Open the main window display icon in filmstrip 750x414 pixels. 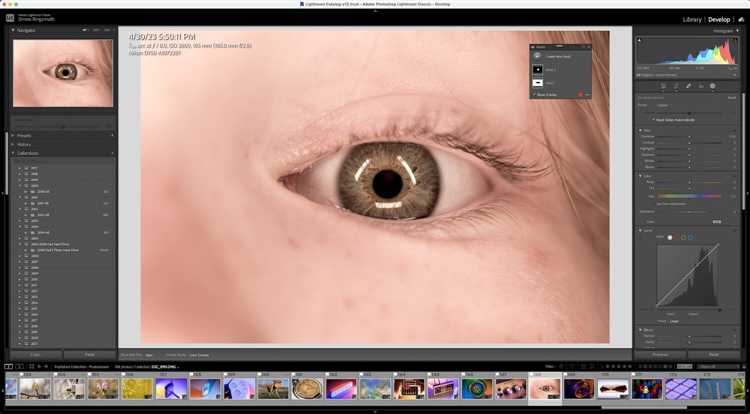tap(9, 367)
